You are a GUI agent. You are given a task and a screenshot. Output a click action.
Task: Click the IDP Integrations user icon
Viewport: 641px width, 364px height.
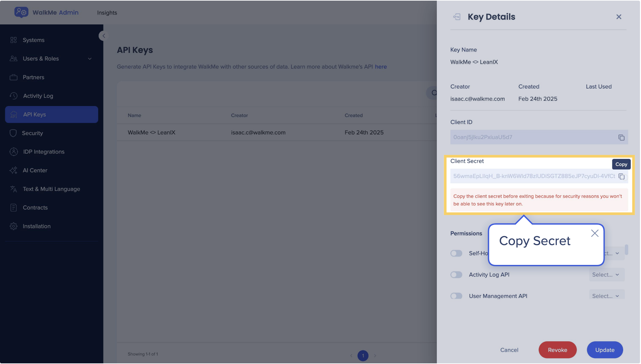tap(14, 152)
